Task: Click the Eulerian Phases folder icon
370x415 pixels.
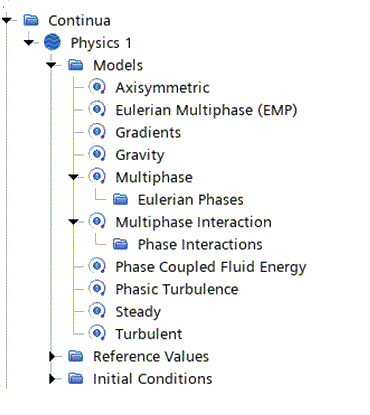Action: (x=120, y=199)
